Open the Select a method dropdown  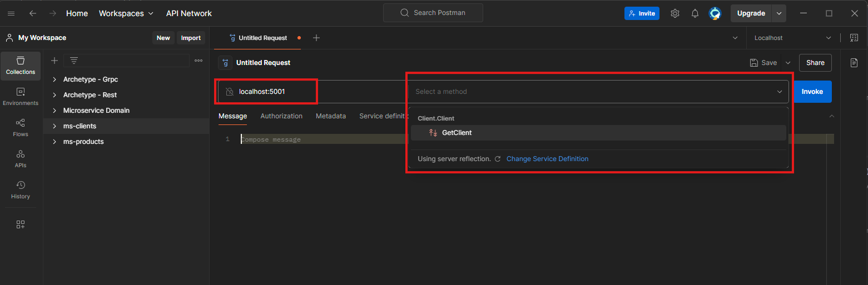pos(598,92)
